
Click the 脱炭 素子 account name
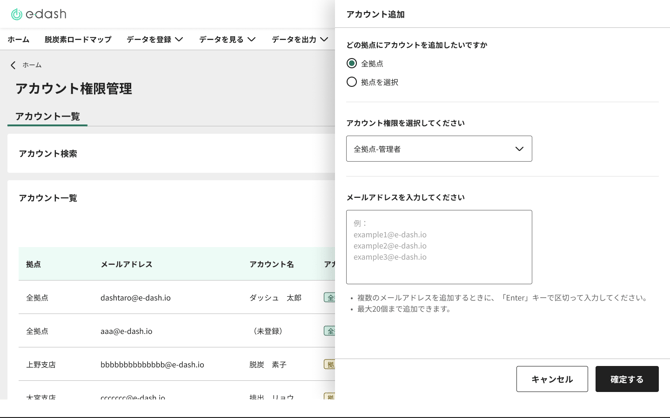267,365
